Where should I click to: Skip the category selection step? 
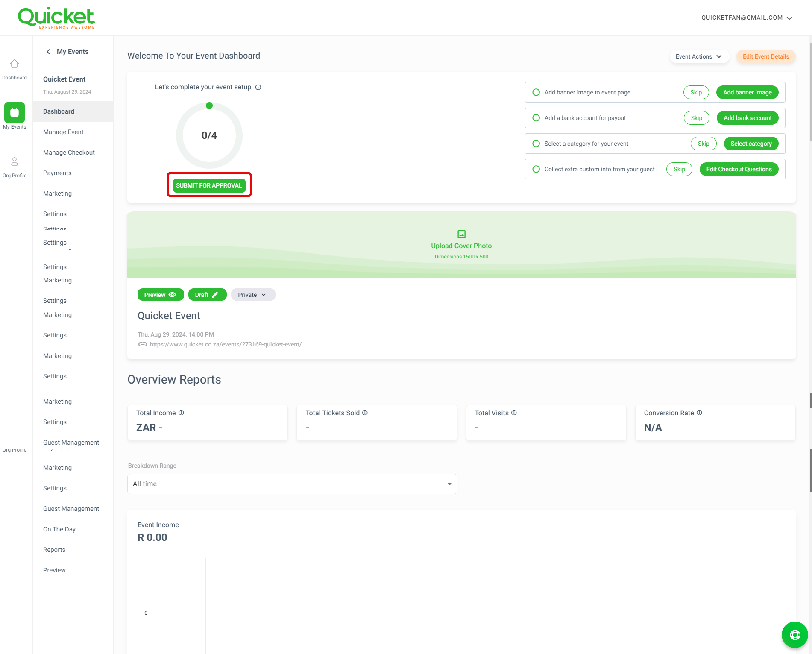point(704,144)
